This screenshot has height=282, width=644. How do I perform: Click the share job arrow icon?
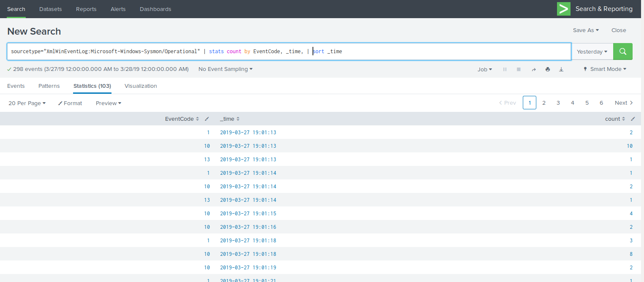[x=533, y=69]
